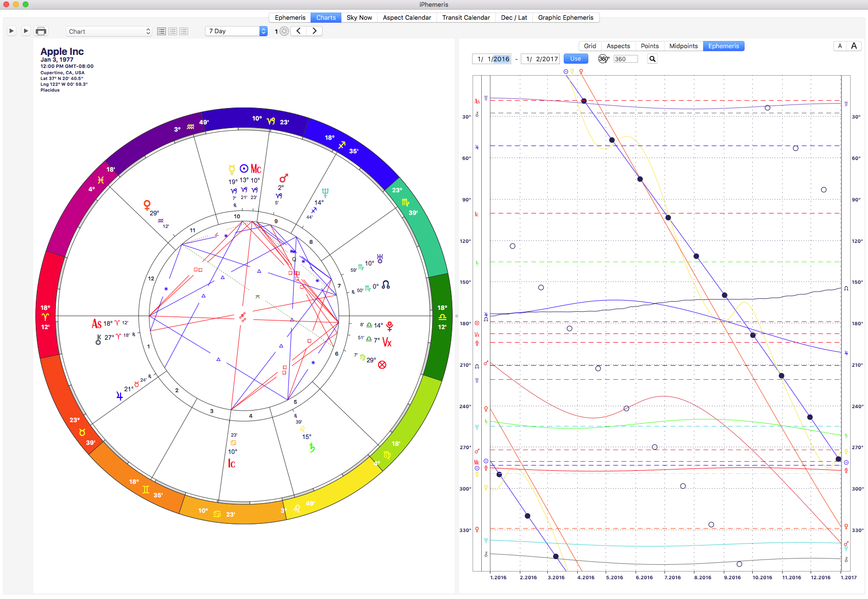Screen dimensions: 868x599
Task: Click the green Libra segment of the zodiac ring
Action: tap(439, 328)
